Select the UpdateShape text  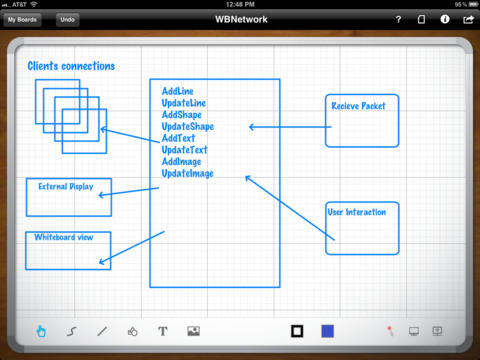pyautogui.click(x=188, y=127)
